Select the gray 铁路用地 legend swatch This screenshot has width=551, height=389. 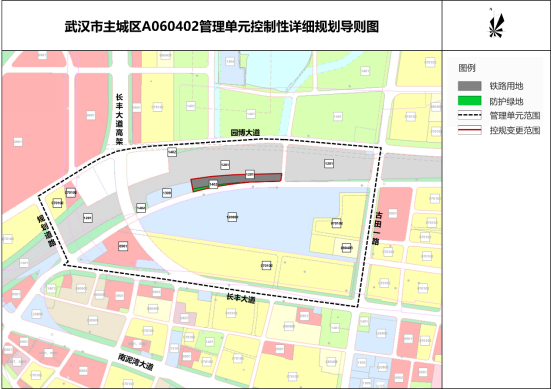click(469, 86)
